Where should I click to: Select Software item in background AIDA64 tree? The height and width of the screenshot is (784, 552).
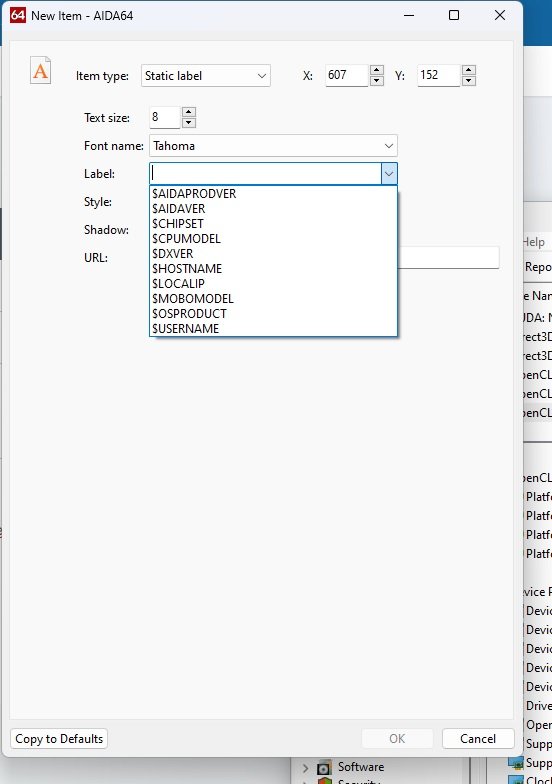(x=361, y=766)
